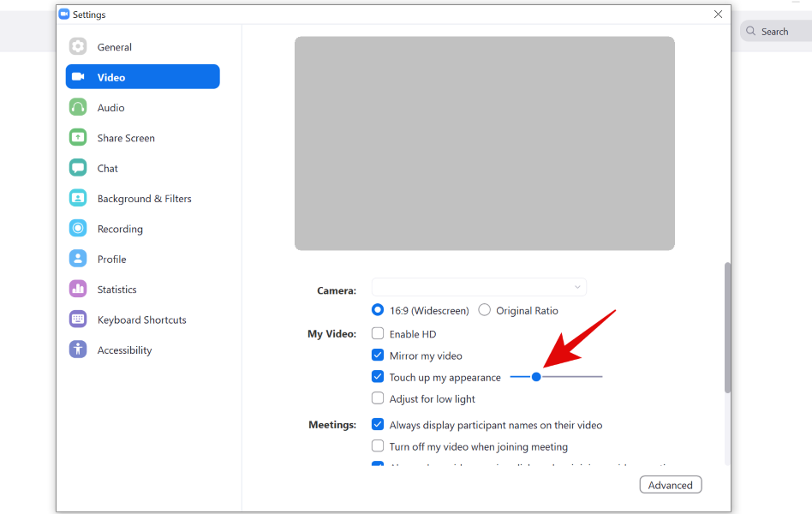The image size is (812, 514).
Task: Enable the HD video checkbox
Action: tap(378, 334)
